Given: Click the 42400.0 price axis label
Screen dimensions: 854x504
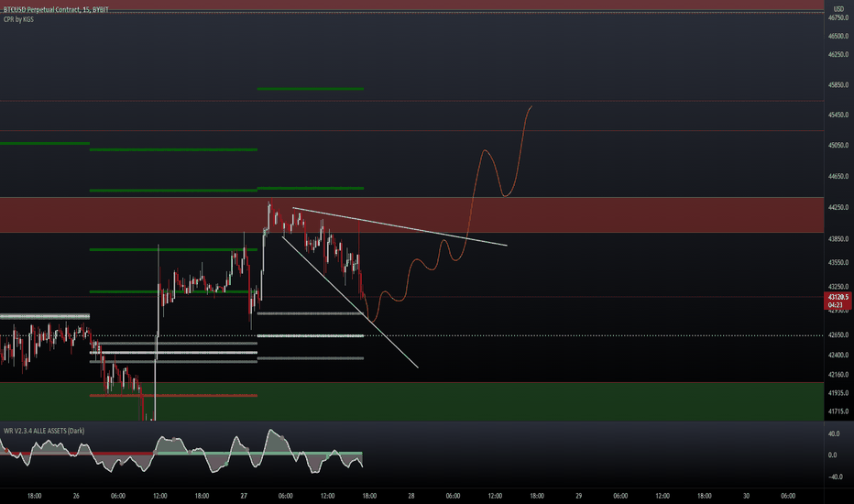Looking at the screenshot, I should coord(838,356).
